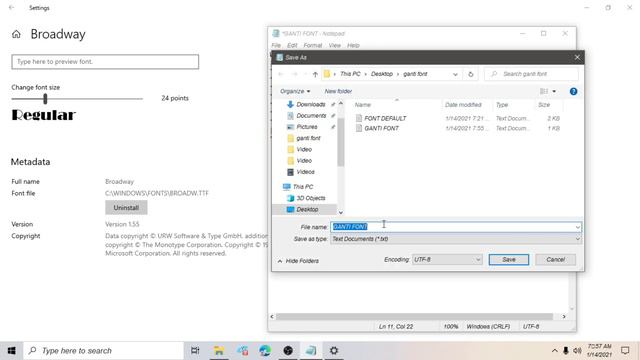The image size is (640, 360).
Task: Click the Back arrow in Save As
Action: point(280,74)
